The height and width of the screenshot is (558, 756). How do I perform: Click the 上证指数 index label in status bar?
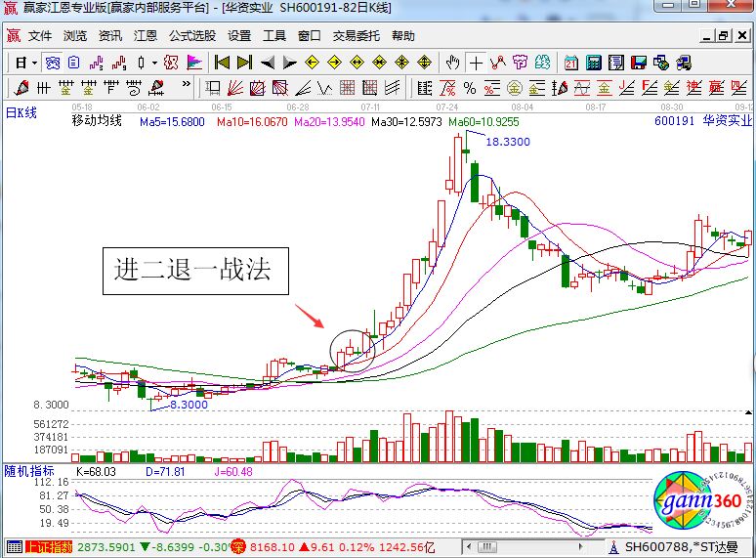[x=49, y=547]
